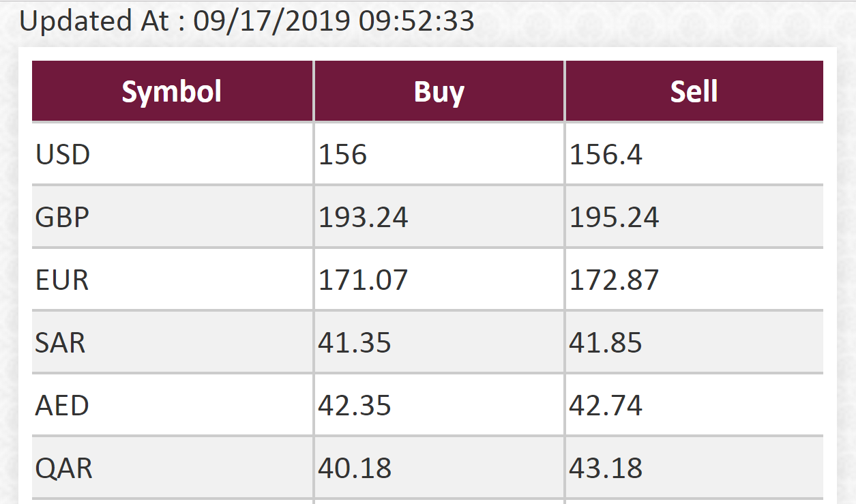Click the USD symbol cell
The width and height of the screenshot is (856, 504).
point(63,155)
